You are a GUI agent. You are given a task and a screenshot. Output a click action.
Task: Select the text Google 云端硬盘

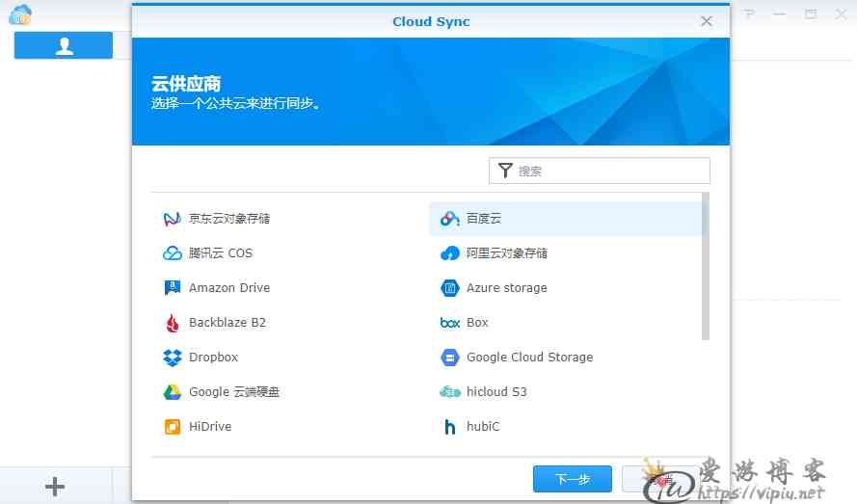point(234,392)
